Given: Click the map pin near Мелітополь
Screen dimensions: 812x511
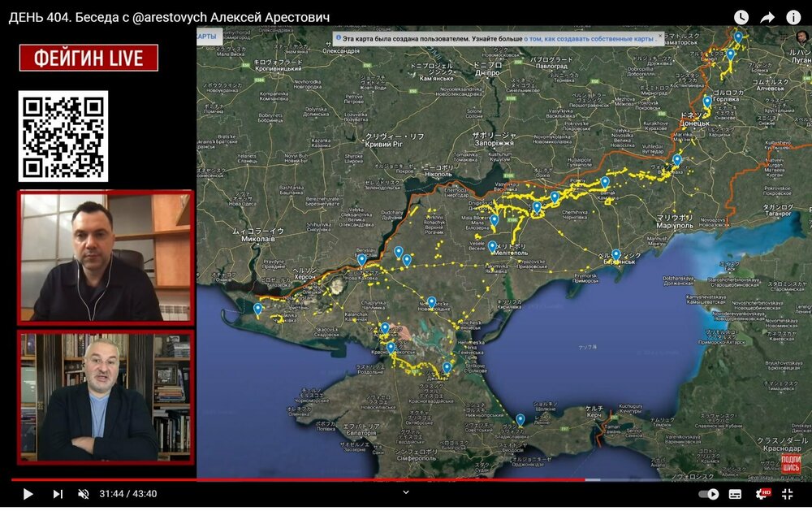Looking at the screenshot, I should tap(492, 245).
